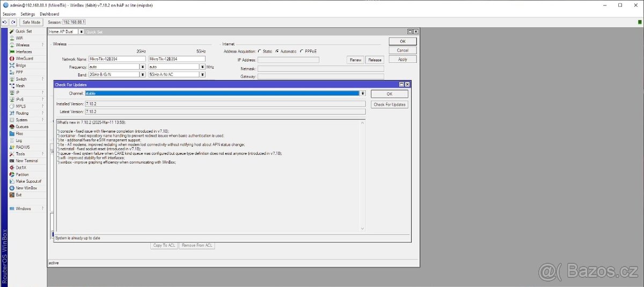
Task: Click the "System is already up to date" status
Action: [x=78, y=238]
